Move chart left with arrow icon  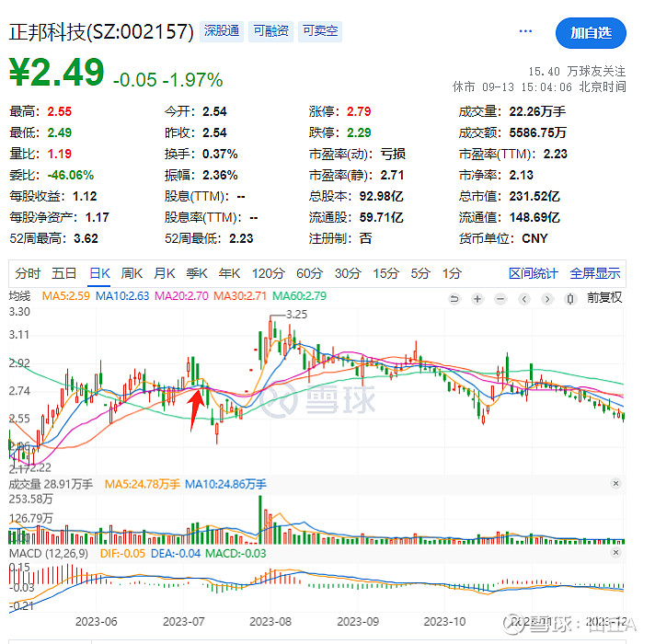pyautogui.click(x=524, y=299)
